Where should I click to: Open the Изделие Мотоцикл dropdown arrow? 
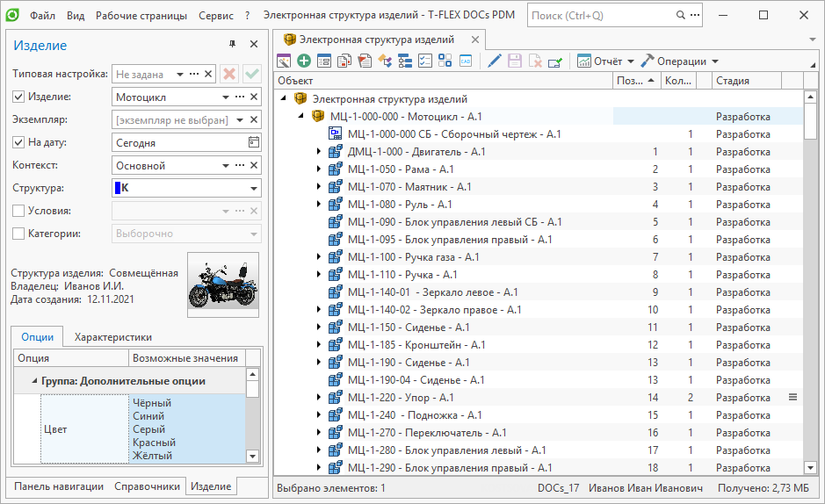click(226, 97)
